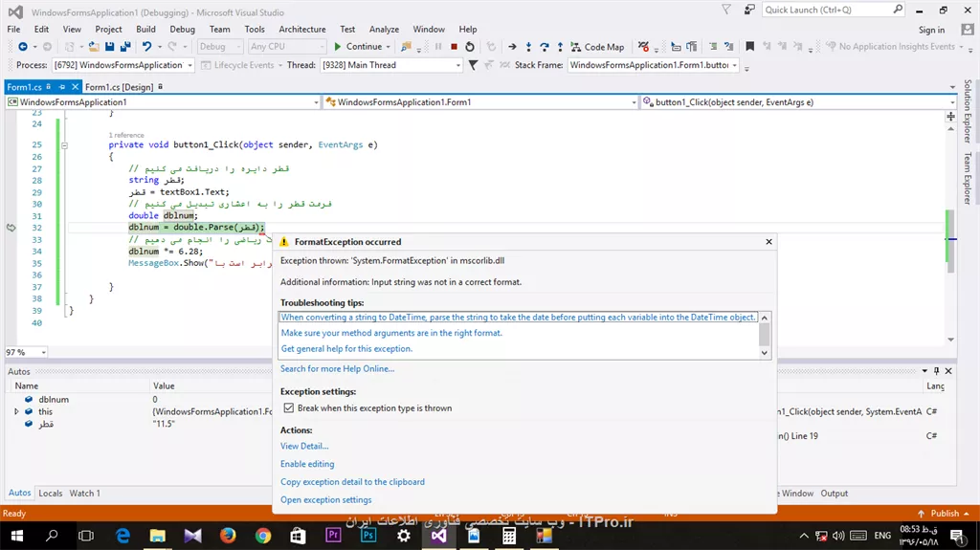Viewport: 980px width, 550px height.
Task: Save the current file with the disk icon
Action: (x=109, y=47)
